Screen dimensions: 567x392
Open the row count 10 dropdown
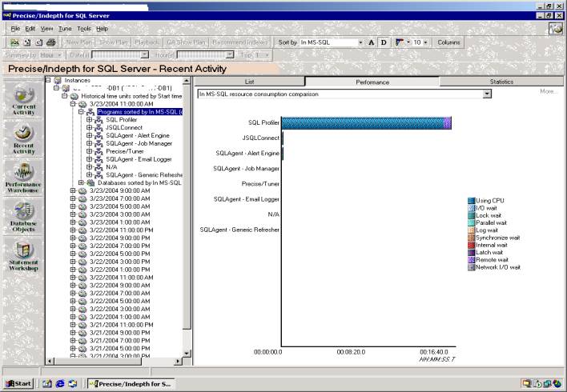click(x=425, y=42)
